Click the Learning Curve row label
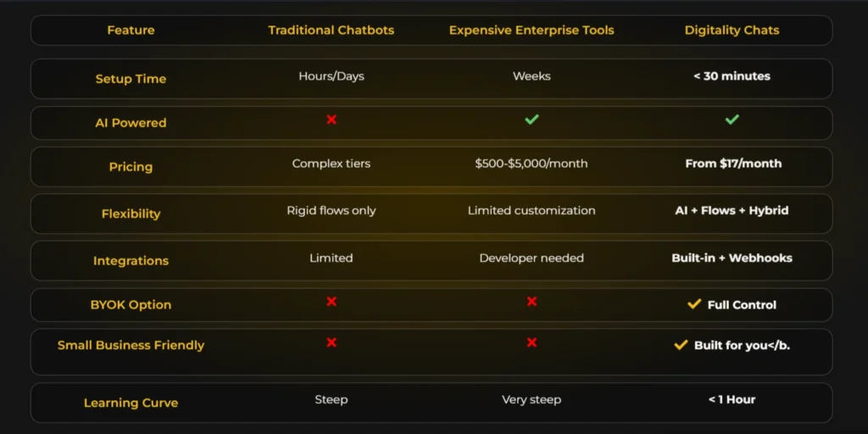868x434 pixels. 131,403
